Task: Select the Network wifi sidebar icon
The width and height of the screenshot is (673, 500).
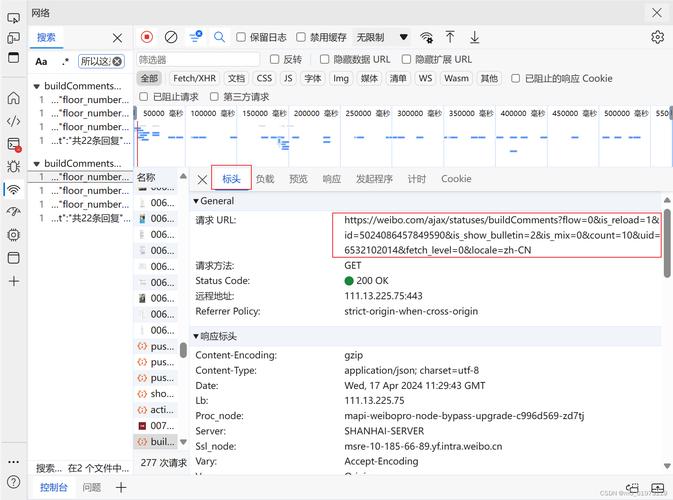Action: pyautogui.click(x=14, y=189)
